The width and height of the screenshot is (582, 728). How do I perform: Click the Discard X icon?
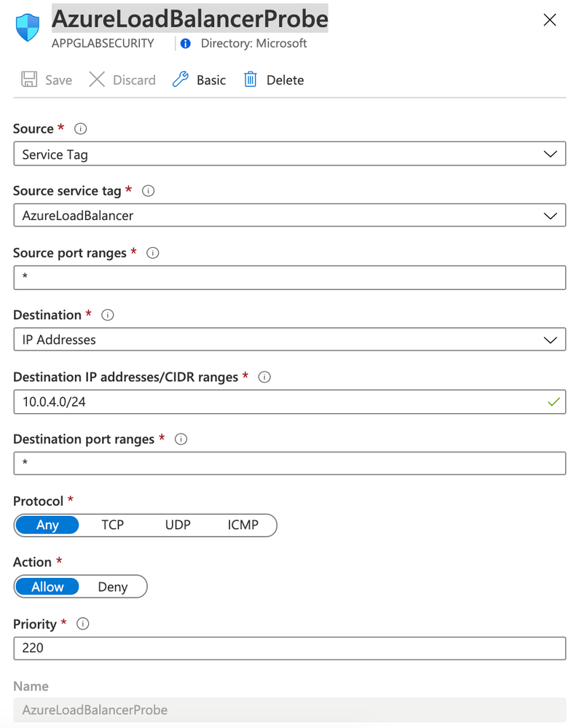(x=97, y=79)
